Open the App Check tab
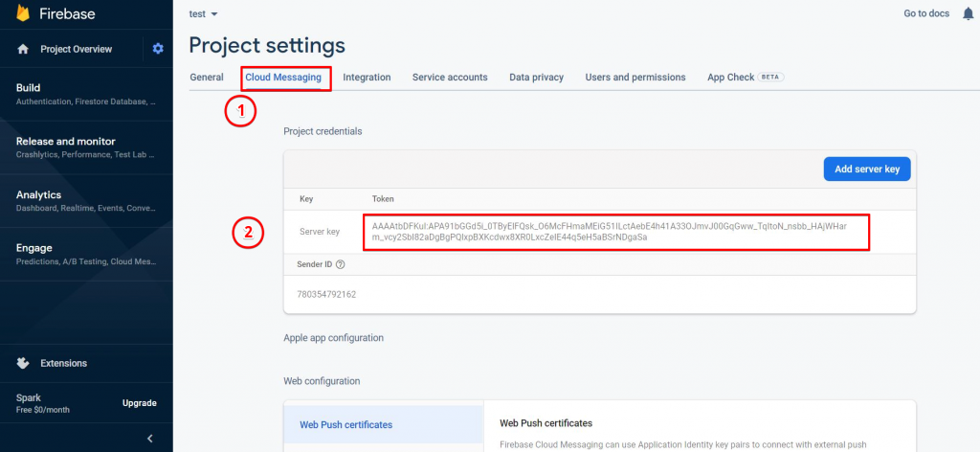Screen dimensions: 980x452 point(746,78)
